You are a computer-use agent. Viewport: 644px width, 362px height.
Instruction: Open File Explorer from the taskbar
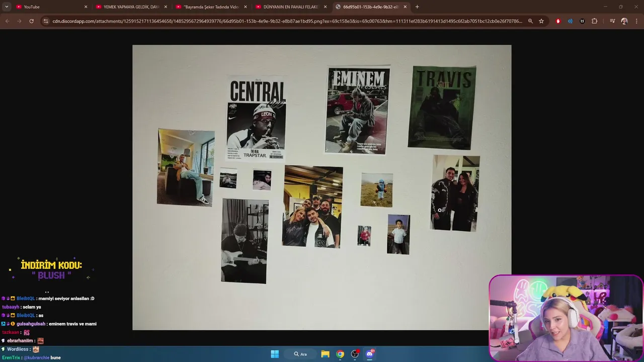point(325,354)
